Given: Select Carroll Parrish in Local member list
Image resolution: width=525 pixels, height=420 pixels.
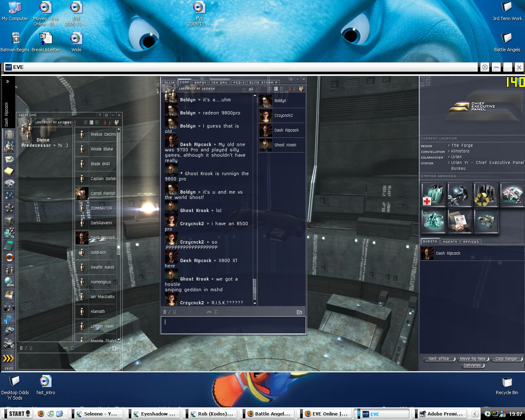Looking at the screenshot, I should 96,193.
